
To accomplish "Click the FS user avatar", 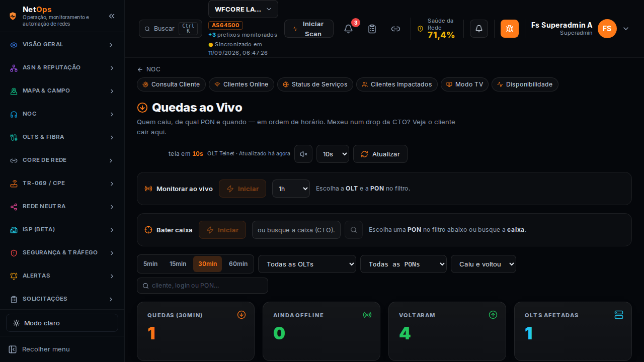I will pyautogui.click(x=607, y=29).
